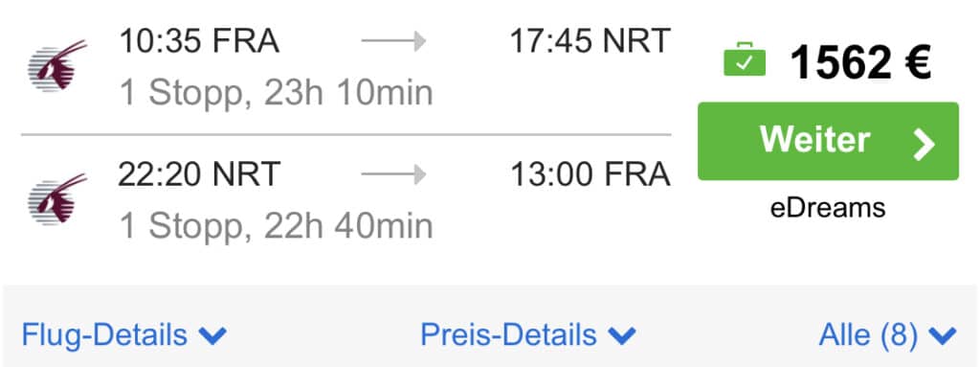This screenshot has height=367, width=980.
Task: Click the green baggage-included suitcase icon
Action: point(745,59)
